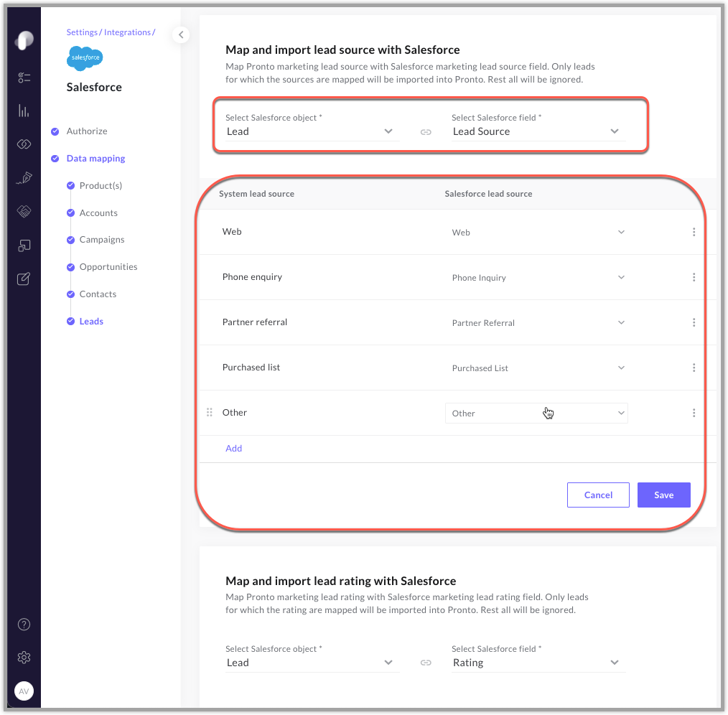Expand the Web Salesforce lead source dropdown
The height and width of the screenshot is (715, 728).
pos(536,232)
